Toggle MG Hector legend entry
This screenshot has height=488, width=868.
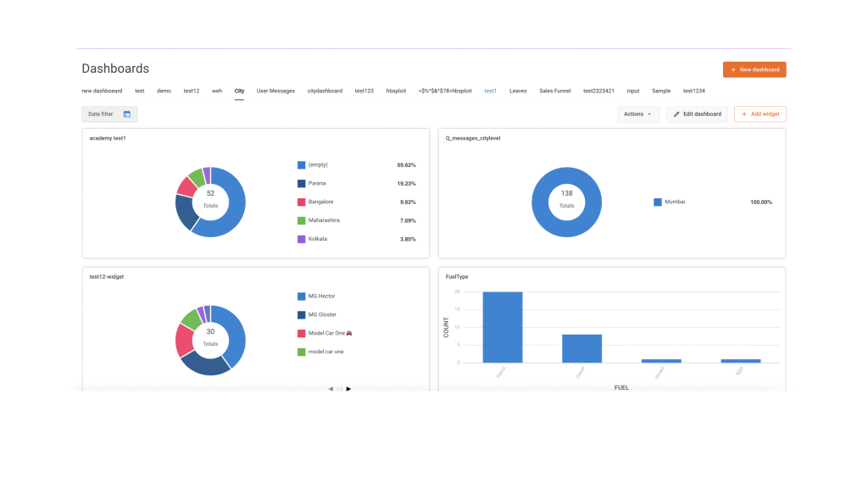(321, 296)
